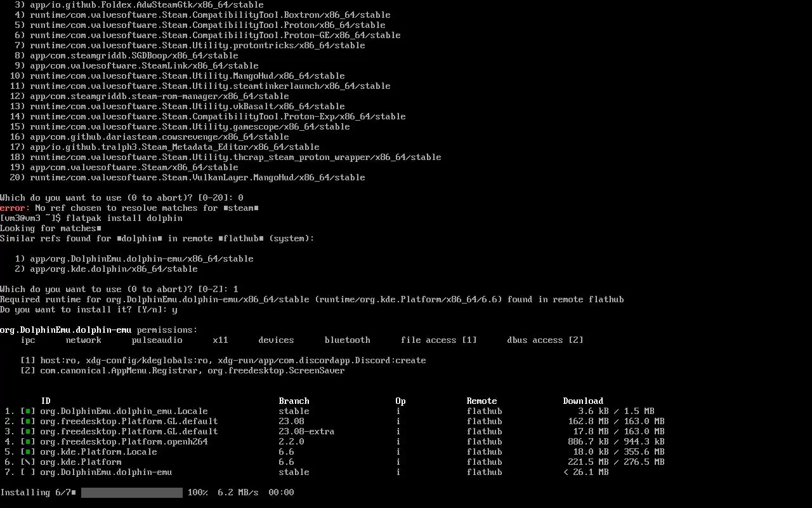Click the install progress bar

(132, 493)
